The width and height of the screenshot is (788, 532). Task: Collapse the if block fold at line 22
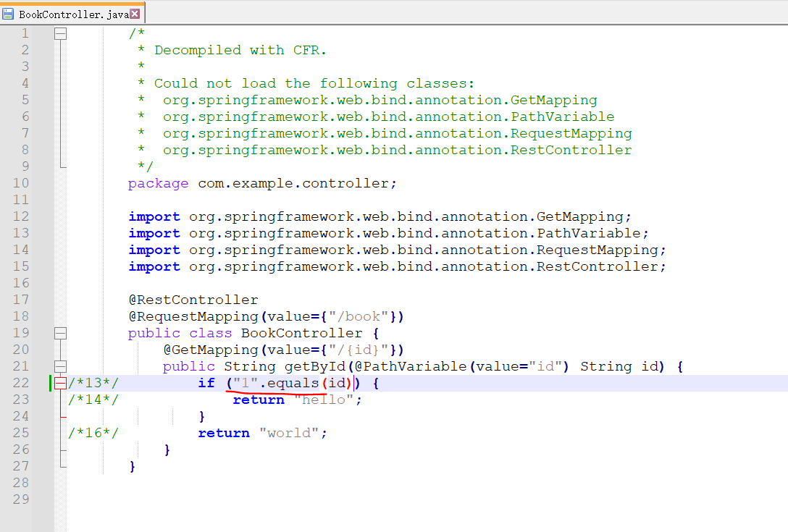[60, 384]
